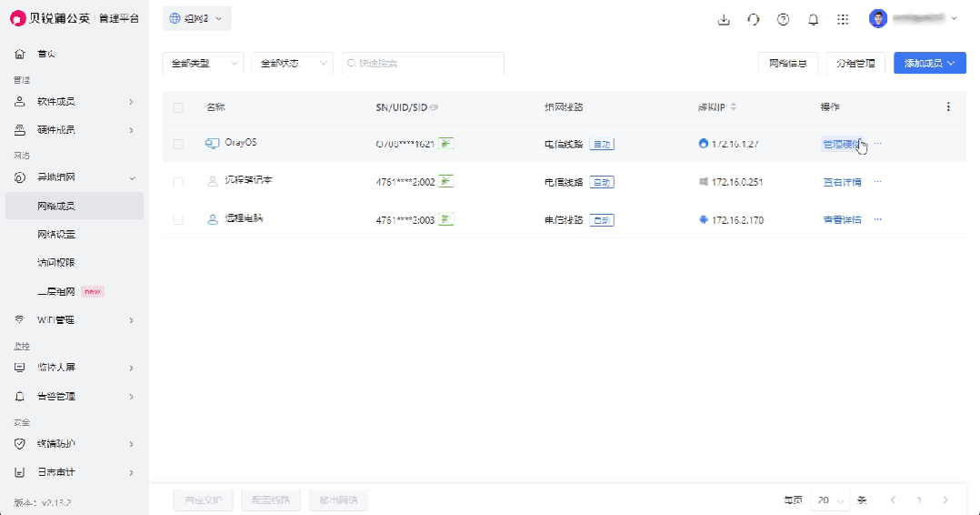Click the 分组管理 button

[x=855, y=63]
